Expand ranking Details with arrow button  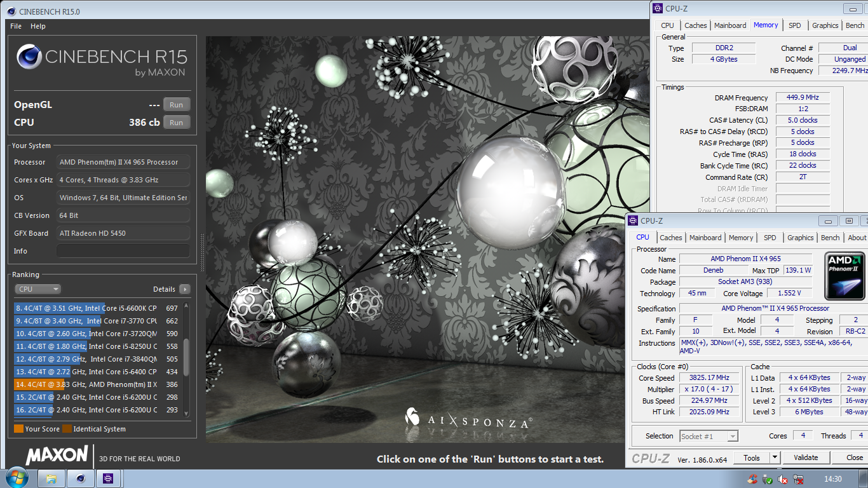pyautogui.click(x=184, y=289)
